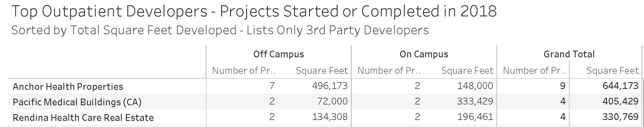Click Off Campus Square Feet column header
This screenshot has height=127, width=644.
[322, 71]
